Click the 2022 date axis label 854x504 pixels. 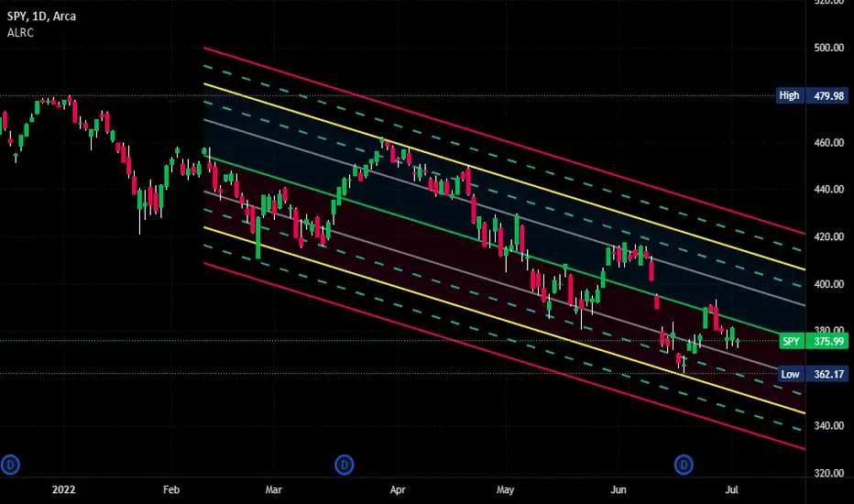click(x=64, y=490)
